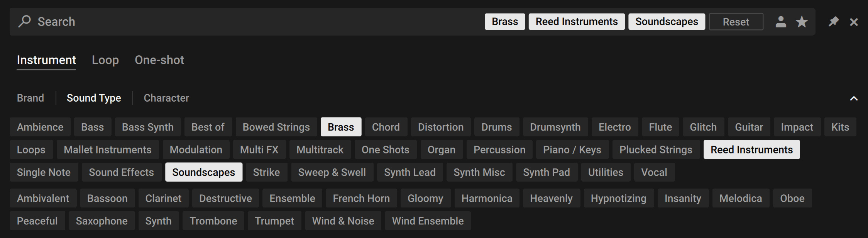Remove the Brass chip in search bar
Image resolution: width=868 pixels, height=238 pixels.
(x=504, y=22)
